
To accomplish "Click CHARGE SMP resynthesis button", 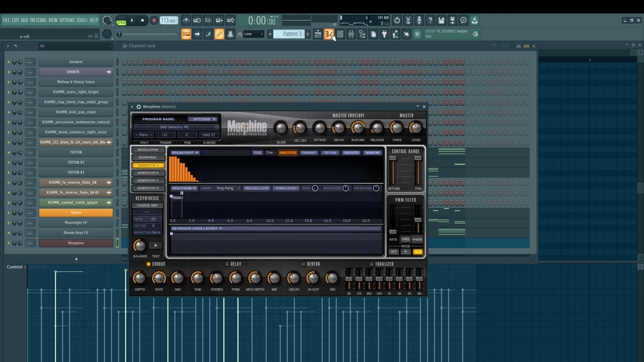I will tap(147, 206).
